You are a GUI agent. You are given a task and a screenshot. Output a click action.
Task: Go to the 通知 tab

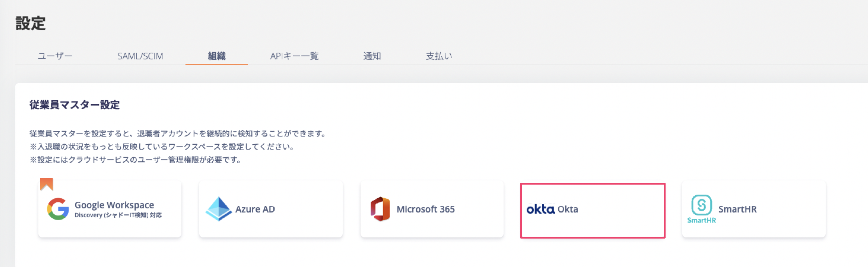(x=372, y=56)
